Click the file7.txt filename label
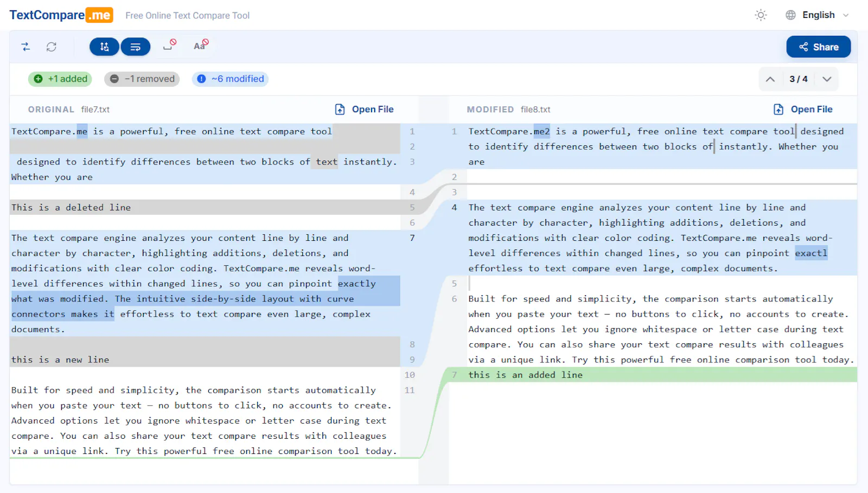The height and width of the screenshot is (493, 868). click(x=95, y=110)
